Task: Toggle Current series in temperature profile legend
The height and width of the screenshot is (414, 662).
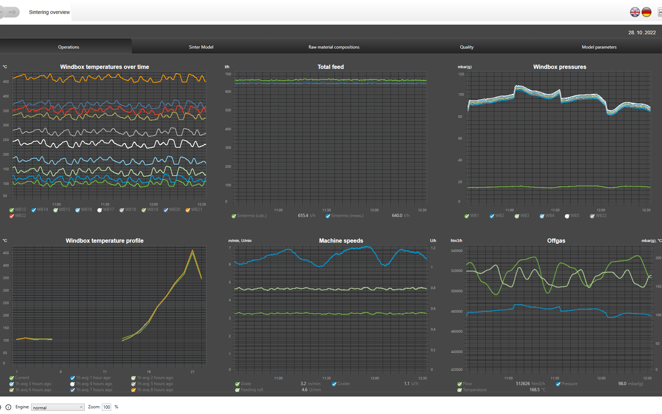Action: (x=12, y=378)
